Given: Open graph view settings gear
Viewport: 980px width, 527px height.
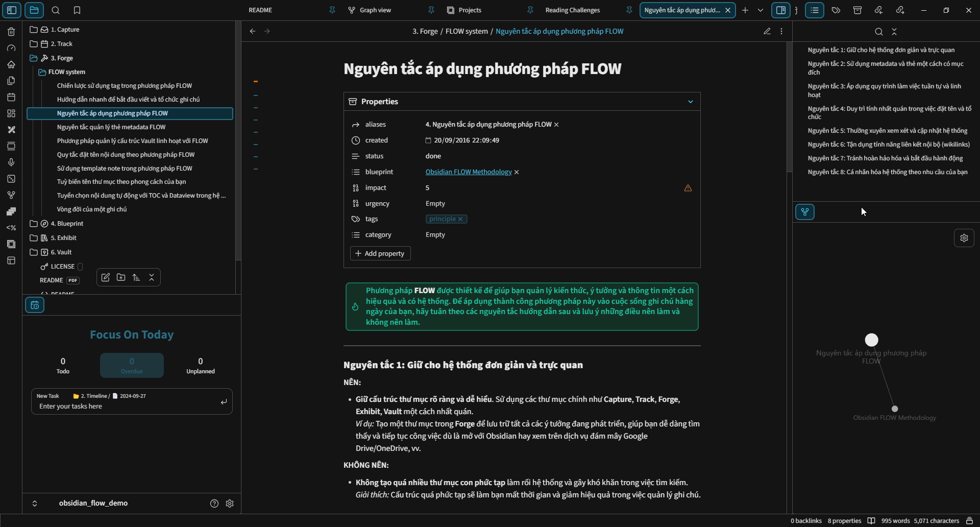Looking at the screenshot, I should click(x=964, y=238).
